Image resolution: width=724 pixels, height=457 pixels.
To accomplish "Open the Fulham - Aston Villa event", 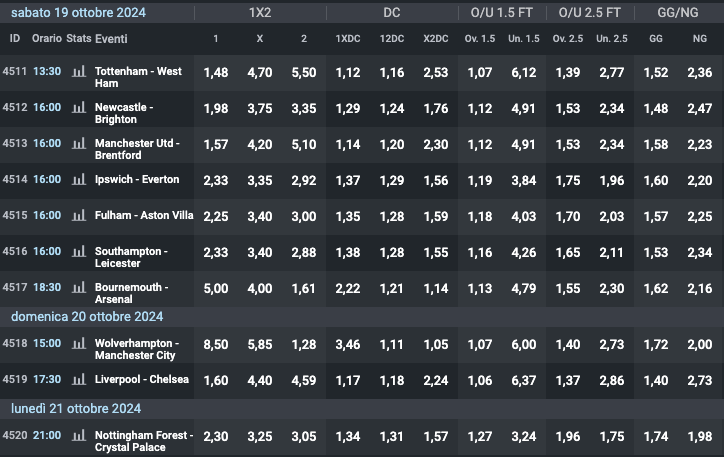I will pos(144,215).
